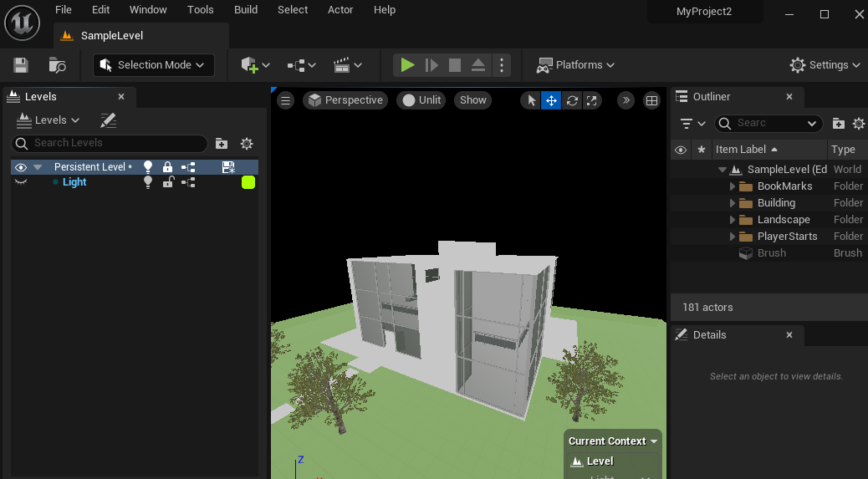Expand the PlayerStarts folder
The width and height of the screenshot is (868, 479).
coord(733,237)
